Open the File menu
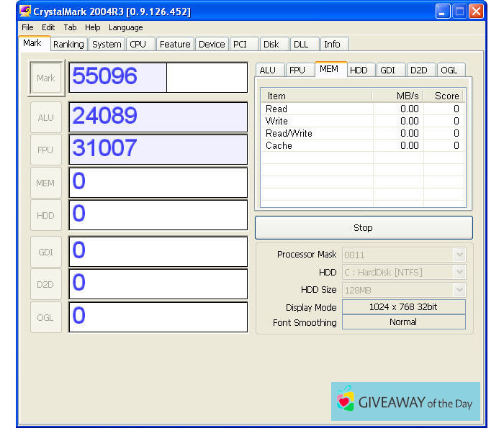 pyautogui.click(x=27, y=27)
